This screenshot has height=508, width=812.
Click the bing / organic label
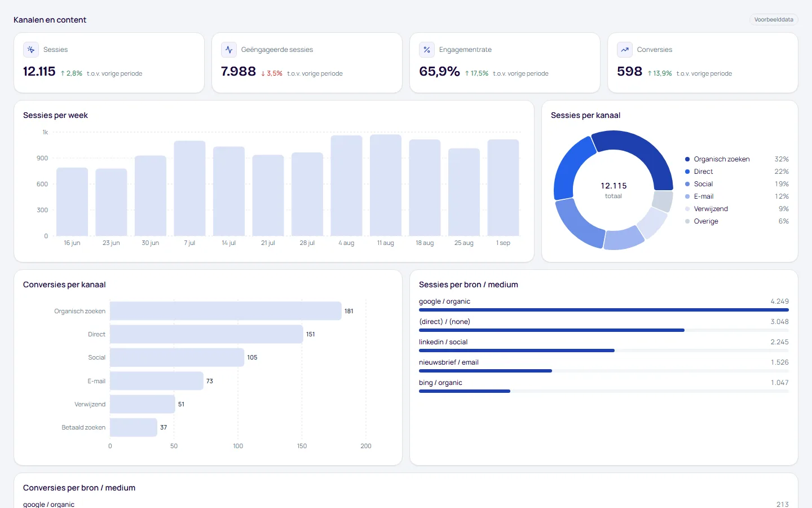click(440, 383)
